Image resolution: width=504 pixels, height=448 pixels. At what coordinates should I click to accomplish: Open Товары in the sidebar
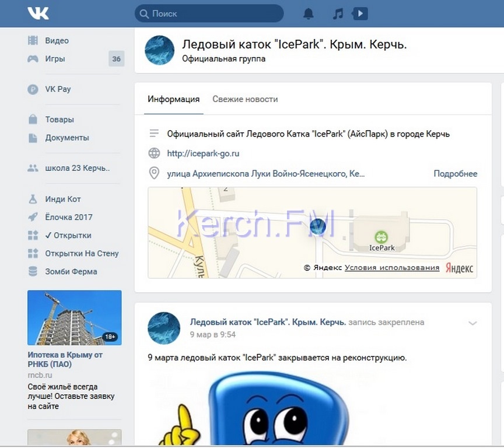[60, 120]
